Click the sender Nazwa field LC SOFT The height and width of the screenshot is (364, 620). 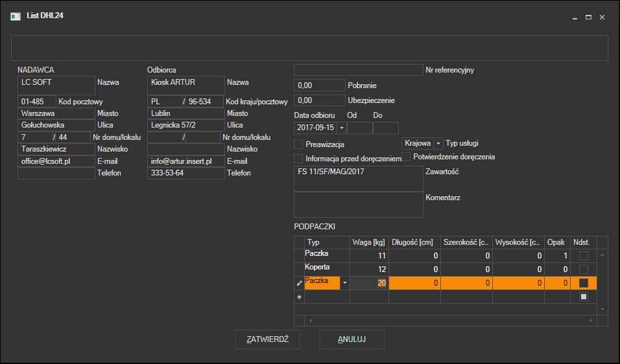[x=56, y=85]
